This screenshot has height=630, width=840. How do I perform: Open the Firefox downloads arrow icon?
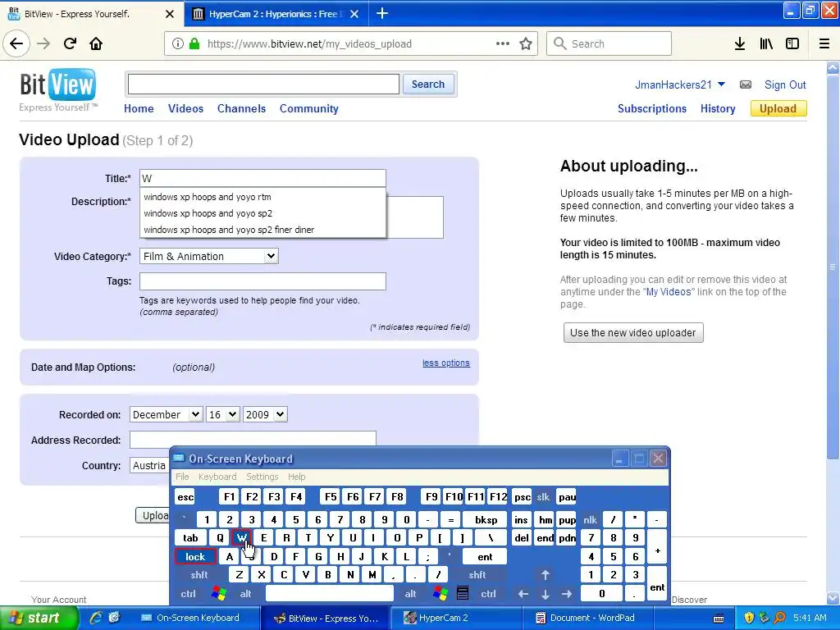(x=739, y=43)
